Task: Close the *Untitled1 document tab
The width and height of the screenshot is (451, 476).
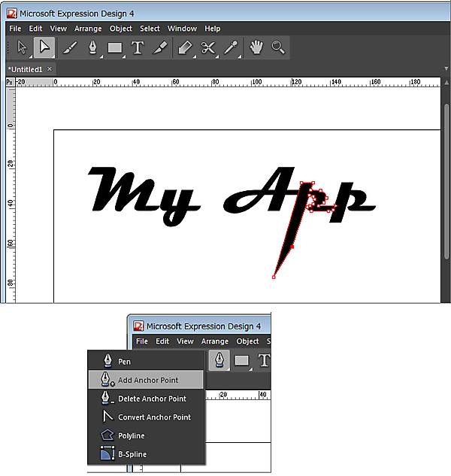Action: coord(50,69)
